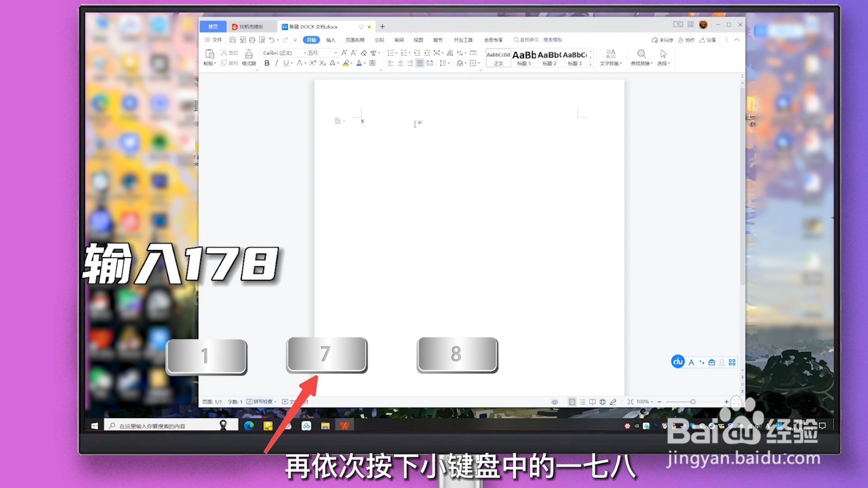Viewport: 868px width, 488px height.
Task: Select the Format Painter tool
Action: point(248,57)
